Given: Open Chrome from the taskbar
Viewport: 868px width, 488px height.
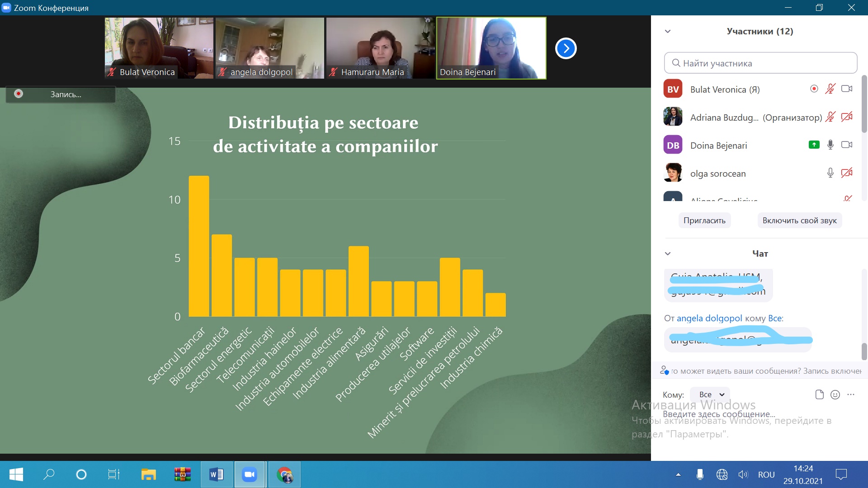Looking at the screenshot, I should (x=284, y=474).
